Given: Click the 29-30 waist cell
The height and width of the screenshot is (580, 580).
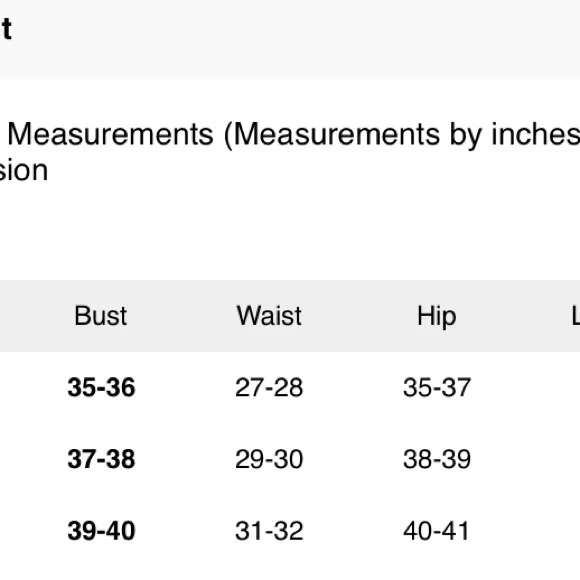Looking at the screenshot, I should point(269,459).
